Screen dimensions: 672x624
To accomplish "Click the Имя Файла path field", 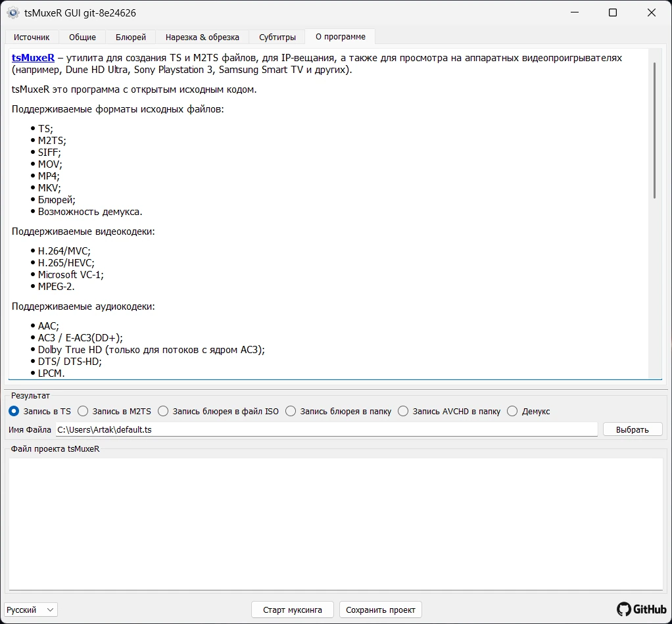I will click(x=327, y=429).
